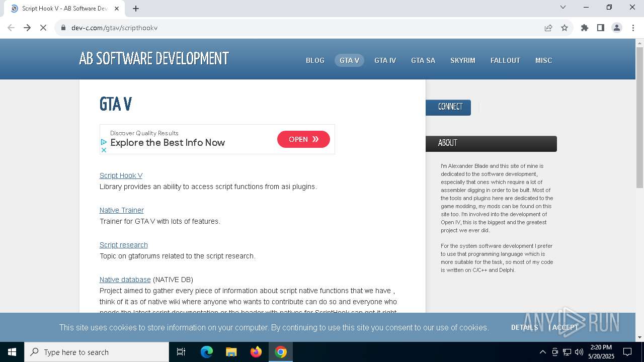Close the Script Hook V tab
Viewport: 644px width, 362px height.
(117, 8)
